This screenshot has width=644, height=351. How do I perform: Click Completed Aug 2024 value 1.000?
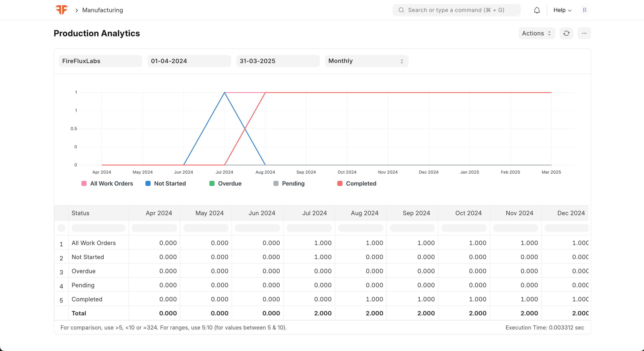click(x=374, y=299)
